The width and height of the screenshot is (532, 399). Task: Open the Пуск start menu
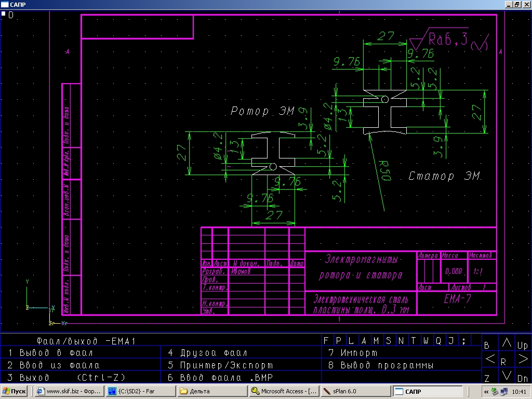coord(15,391)
